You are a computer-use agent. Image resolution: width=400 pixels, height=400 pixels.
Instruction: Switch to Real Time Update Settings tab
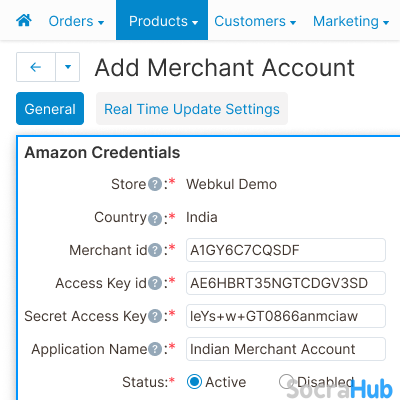[192, 109]
